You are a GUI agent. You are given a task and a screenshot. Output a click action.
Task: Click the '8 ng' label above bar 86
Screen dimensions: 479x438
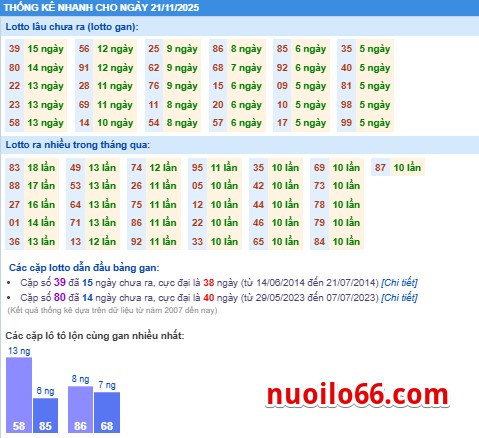click(80, 379)
